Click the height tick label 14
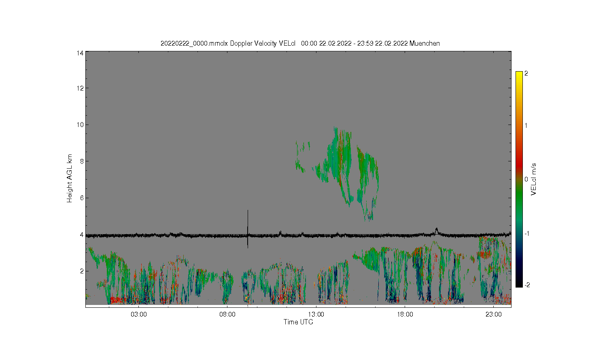The width and height of the screenshot is (607, 364). [80, 53]
